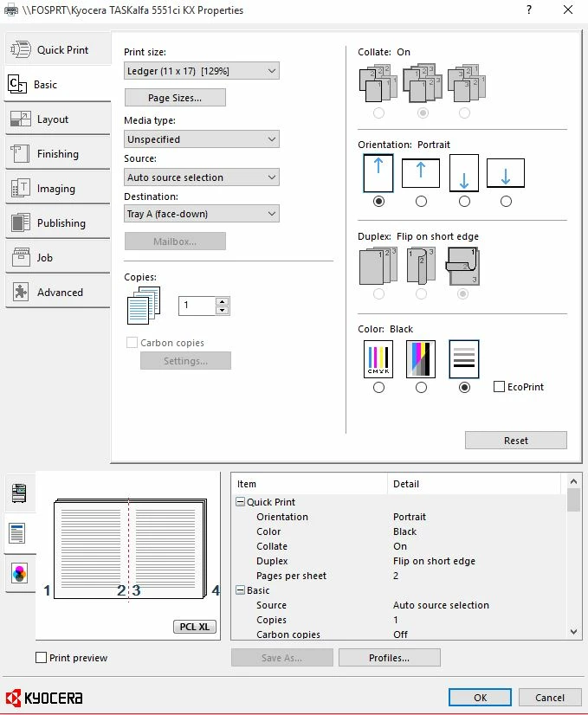Switch to the Publishing tab
The height and width of the screenshot is (715, 588).
[x=57, y=223]
